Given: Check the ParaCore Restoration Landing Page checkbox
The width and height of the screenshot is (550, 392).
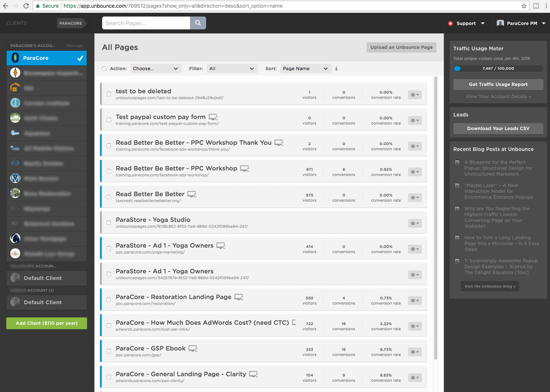Looking at the screenshot, I should click(109, 300).
